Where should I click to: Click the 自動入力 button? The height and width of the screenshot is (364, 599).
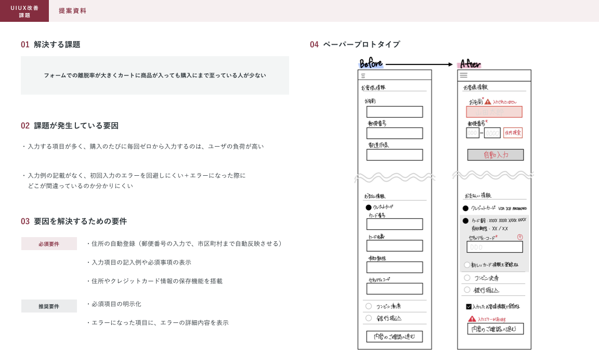pyautogui.click(x=496, y=154)
